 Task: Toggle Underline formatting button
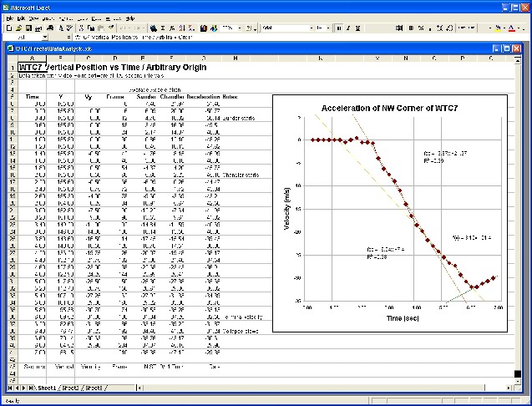(x=357, y=28)
